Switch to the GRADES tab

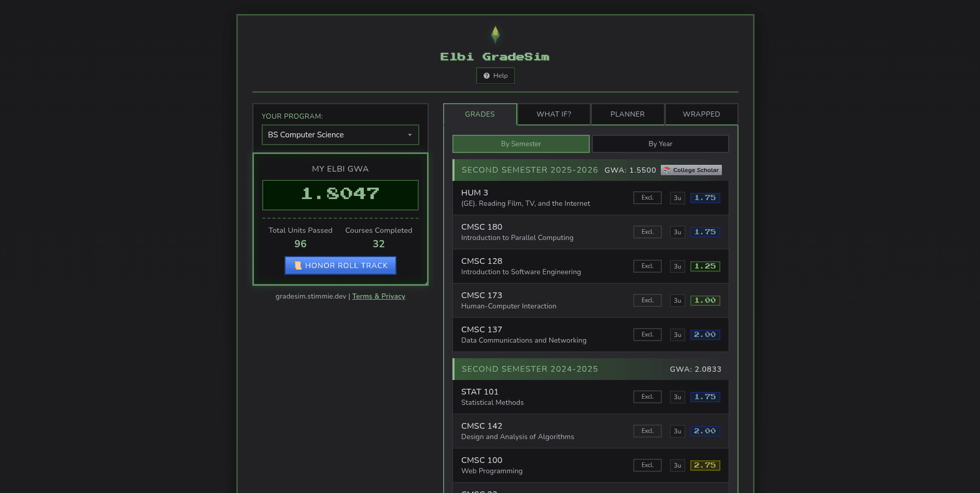(x=480, y=114)
